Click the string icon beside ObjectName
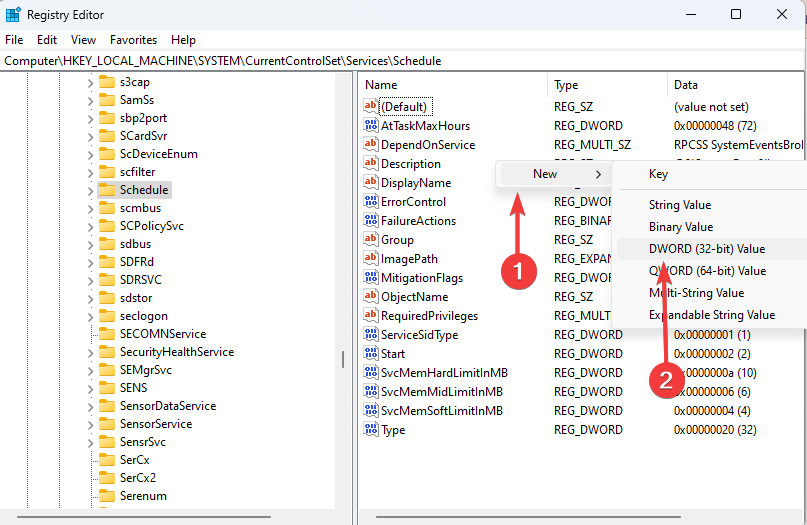The height and width of the screenshot is (525, 807). click(371, 296)
